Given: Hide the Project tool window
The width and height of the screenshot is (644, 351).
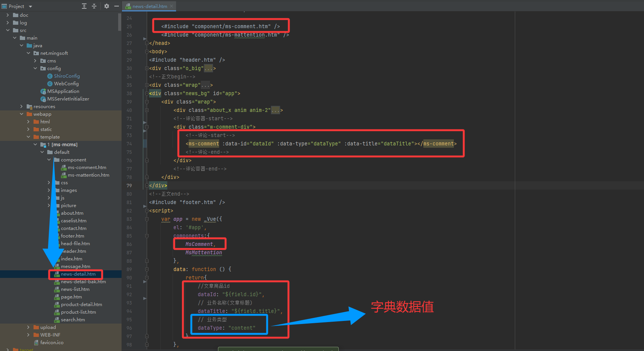Looking at the screenshot, I should click(x=116, y=6).
